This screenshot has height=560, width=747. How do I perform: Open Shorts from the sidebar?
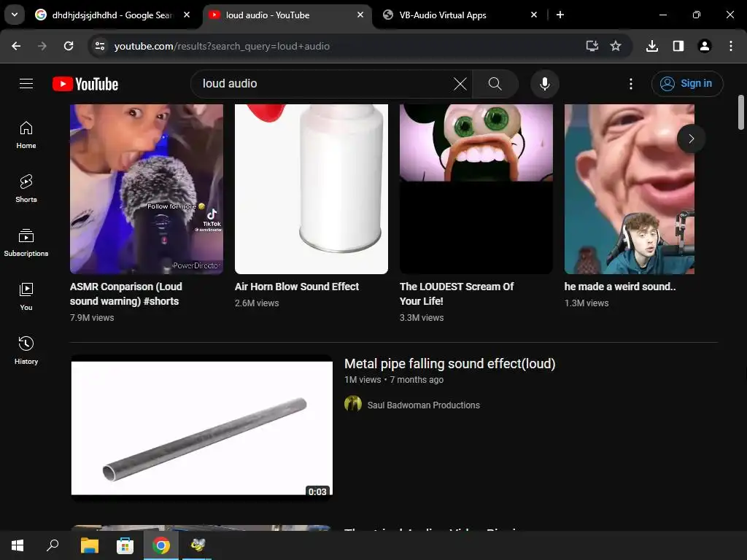point(26,189)
